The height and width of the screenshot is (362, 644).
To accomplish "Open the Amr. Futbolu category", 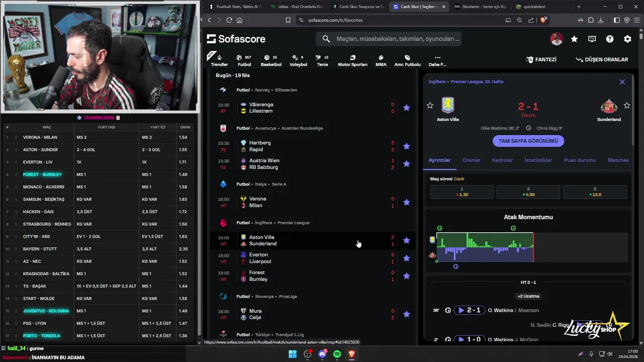I will click(407, 60).
